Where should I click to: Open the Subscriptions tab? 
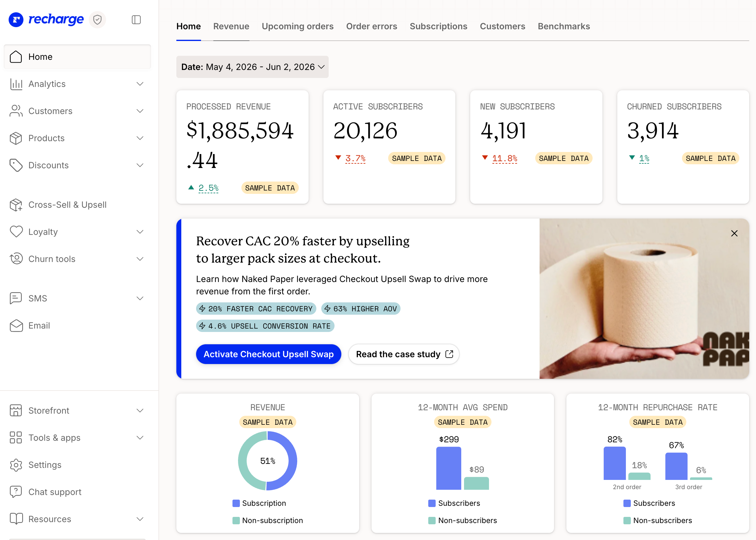point(438,26)
